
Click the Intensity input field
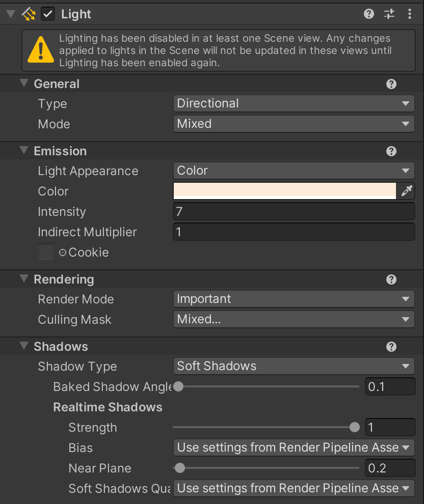pyautogui.click(x=294, y=211)
